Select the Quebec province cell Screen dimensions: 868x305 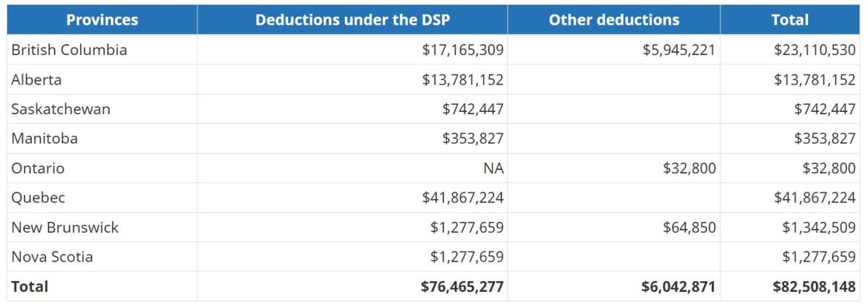tap(38, 197)
